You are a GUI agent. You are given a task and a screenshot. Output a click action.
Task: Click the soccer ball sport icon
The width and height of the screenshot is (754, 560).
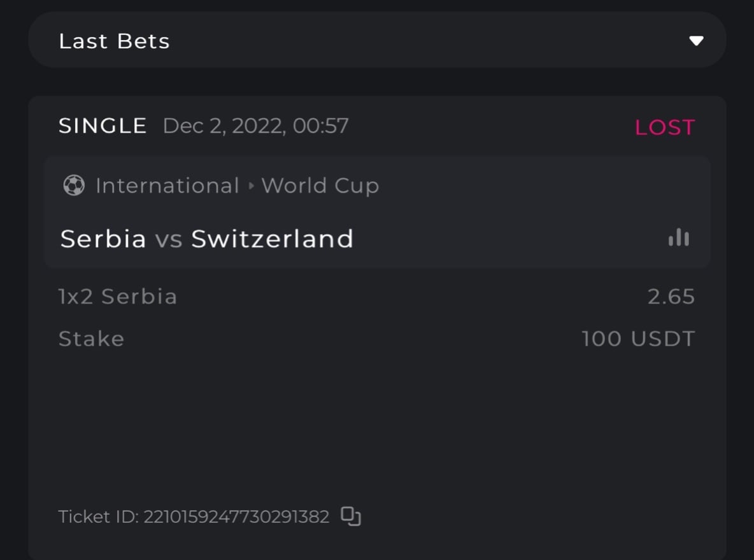[x=74, y=186]
